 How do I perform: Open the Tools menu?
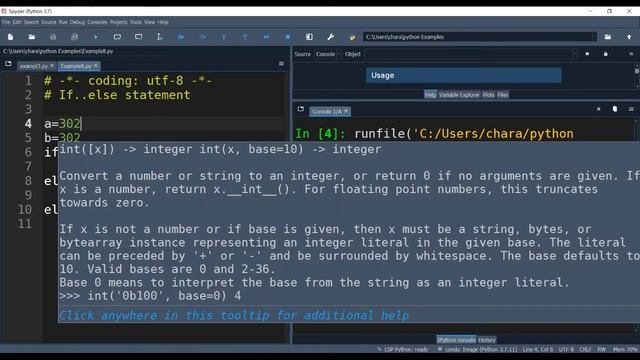(136, 22)
